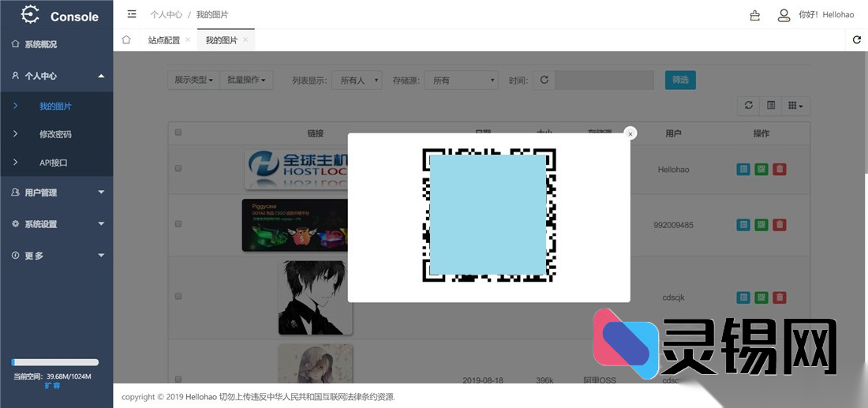Image resolution: width=868 pixels, height=408 pixels.
Task: Toggle the table card view icon
Action: [771, 105]
